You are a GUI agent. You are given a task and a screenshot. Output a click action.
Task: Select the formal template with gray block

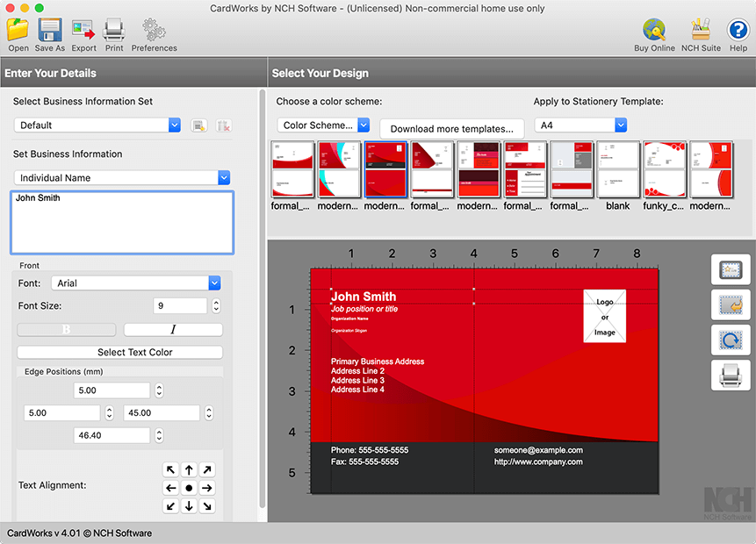(x=572, y=169)
